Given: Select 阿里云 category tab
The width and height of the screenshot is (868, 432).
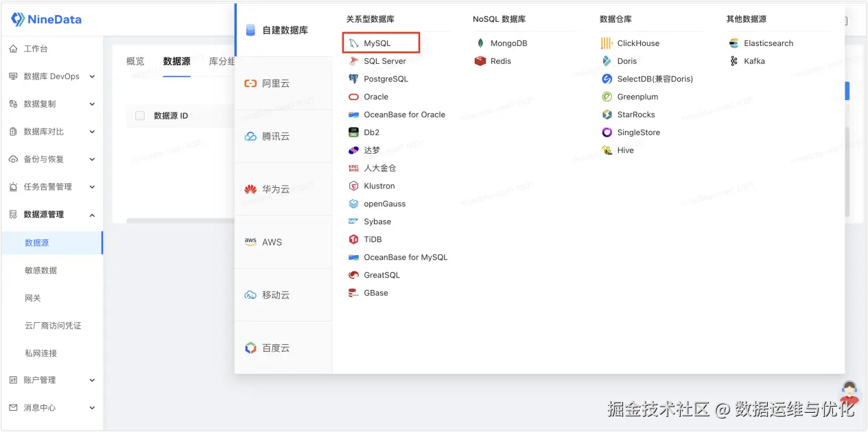Looking at the screenshot, I should (284, 83).
